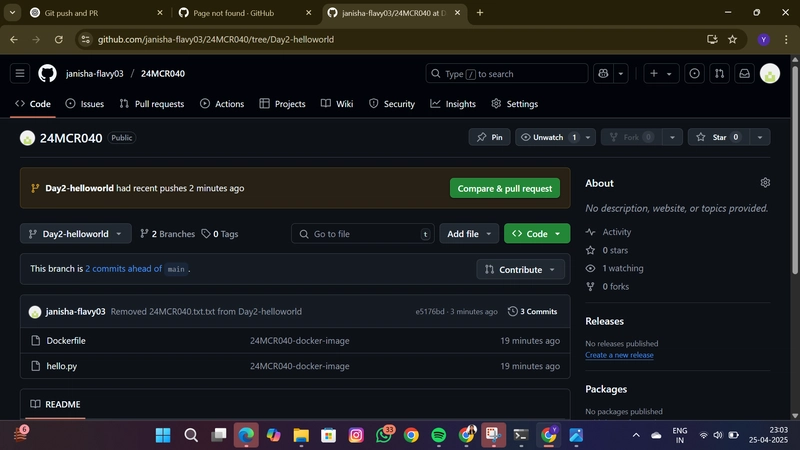Open the issues icon in header
The height and width of the screenshot is (450, 800).
coord(694,73)
